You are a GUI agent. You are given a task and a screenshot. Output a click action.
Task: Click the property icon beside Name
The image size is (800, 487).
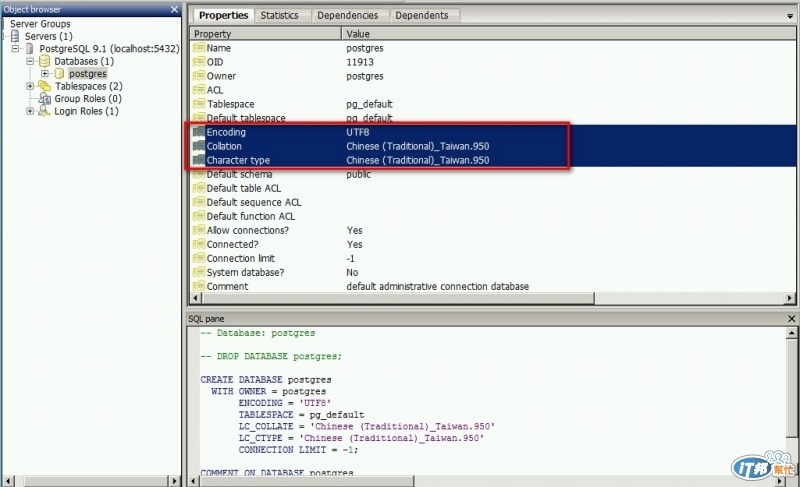coord(198,48)
